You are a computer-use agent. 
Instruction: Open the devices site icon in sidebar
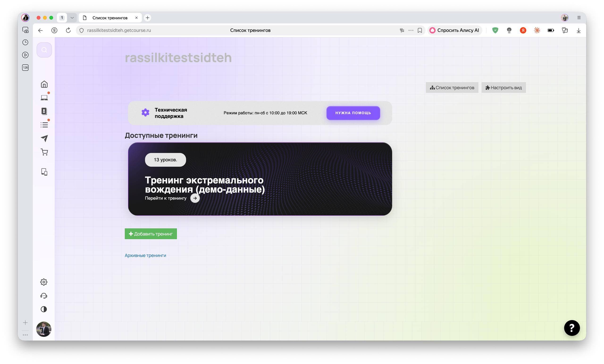click(44, 172)
